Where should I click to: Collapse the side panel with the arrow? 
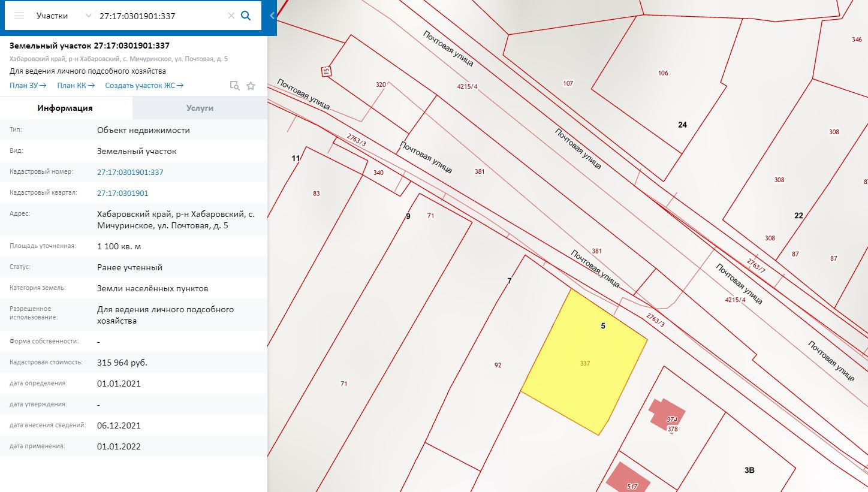pos(272,16)
